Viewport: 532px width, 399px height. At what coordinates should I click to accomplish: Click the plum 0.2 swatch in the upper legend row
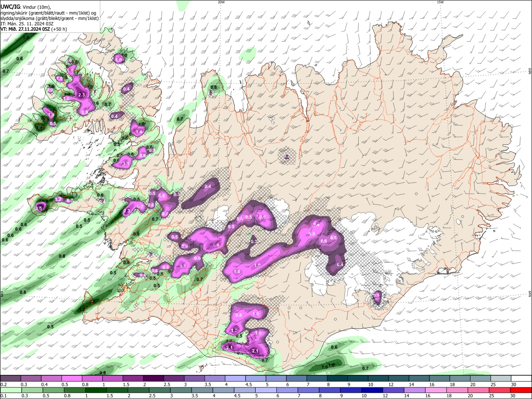tap(10, 379)
